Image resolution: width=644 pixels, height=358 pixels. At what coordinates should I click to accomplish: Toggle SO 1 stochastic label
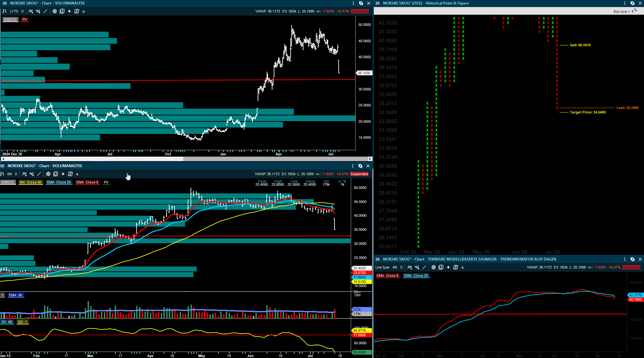click(x=22, y=322)
